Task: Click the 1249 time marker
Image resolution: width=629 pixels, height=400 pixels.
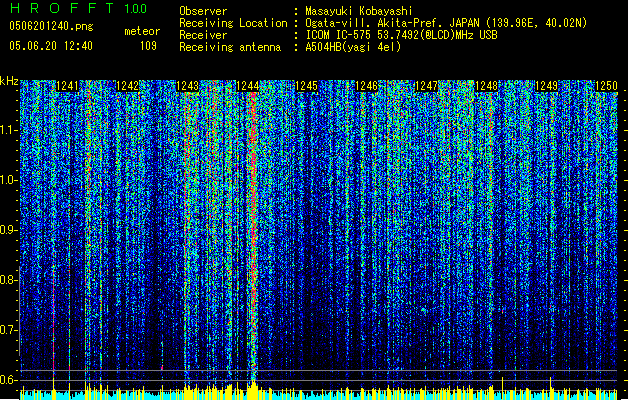Action: (x=546, y=86)
